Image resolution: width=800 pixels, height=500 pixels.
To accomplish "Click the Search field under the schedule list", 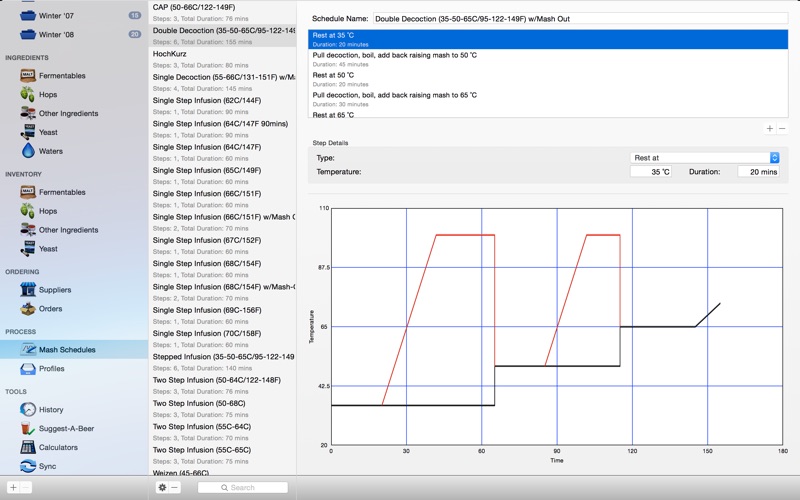I will tap(243, 487).
